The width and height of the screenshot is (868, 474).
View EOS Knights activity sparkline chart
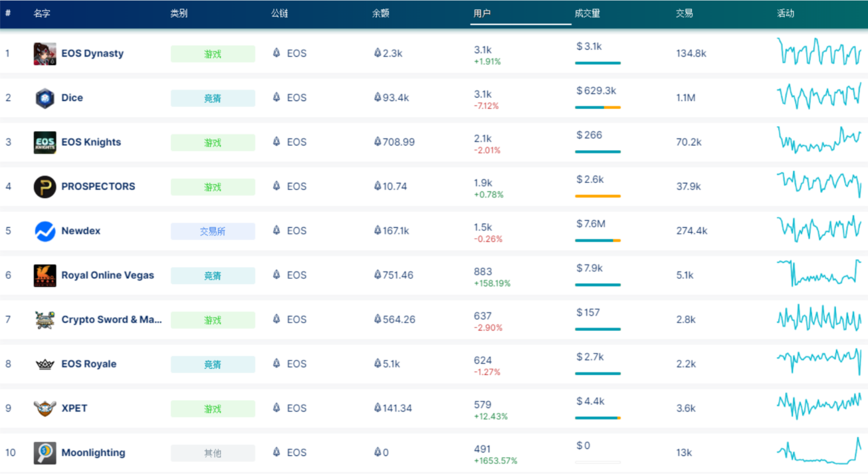[819, 140]
